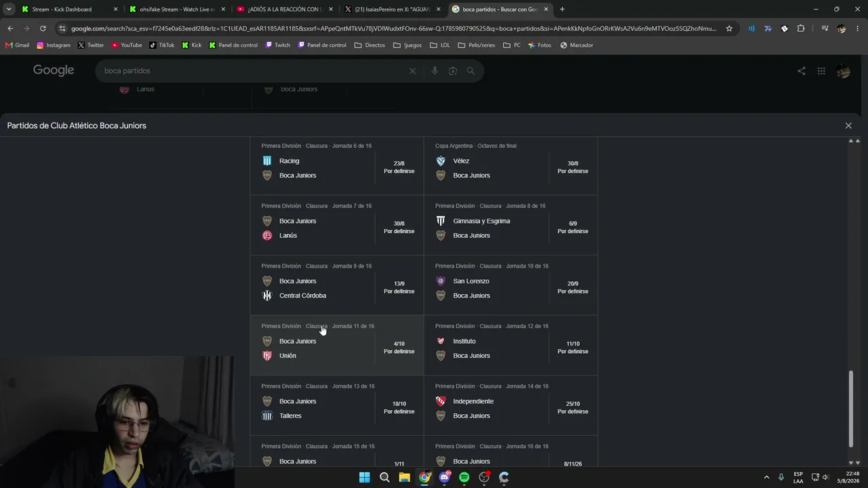Open the Twitch bookmark
868x488 pixels.
[x=278, y=45]
